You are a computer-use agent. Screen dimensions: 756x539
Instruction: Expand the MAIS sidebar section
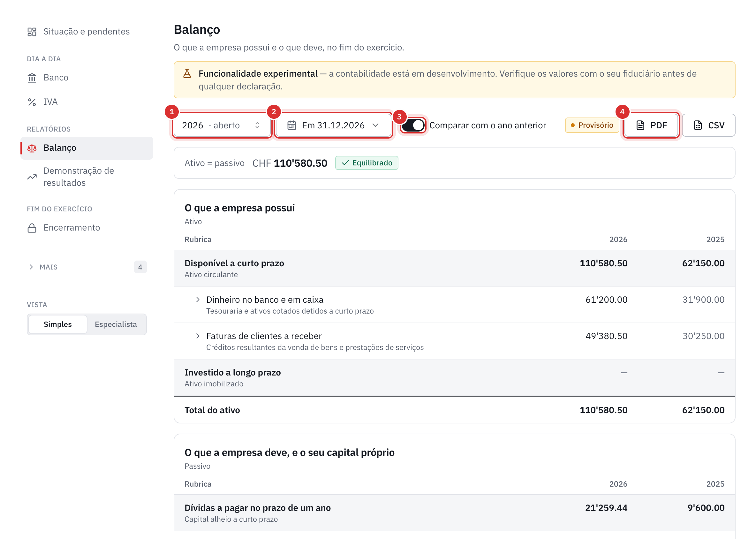[87, 267]
